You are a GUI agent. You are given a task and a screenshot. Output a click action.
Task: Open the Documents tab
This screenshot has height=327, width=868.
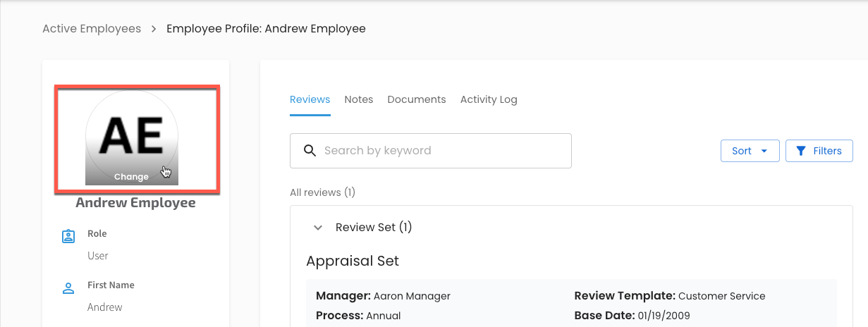[x=417, y=99]
